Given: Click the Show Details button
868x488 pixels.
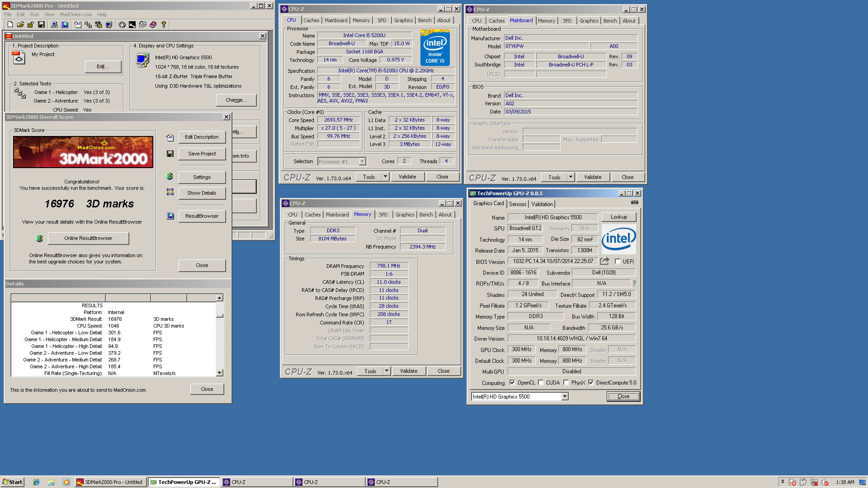Looking at the screenshot, I should [x=202, y=193].
